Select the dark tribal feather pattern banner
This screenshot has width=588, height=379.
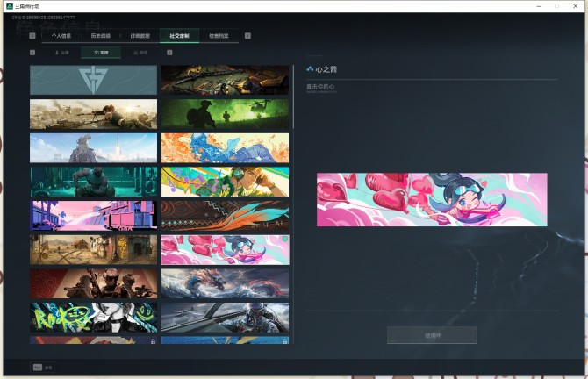pos(225,216)
